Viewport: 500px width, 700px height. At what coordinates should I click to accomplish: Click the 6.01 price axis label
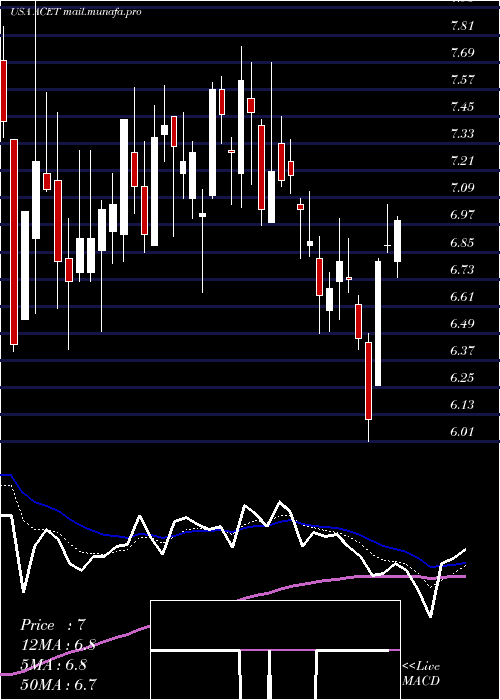click(462, 432)
